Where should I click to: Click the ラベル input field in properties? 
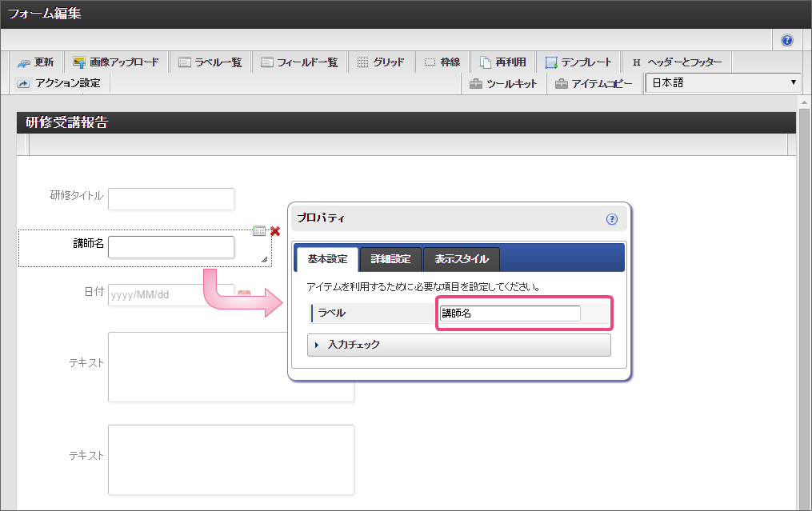(510, 313)
